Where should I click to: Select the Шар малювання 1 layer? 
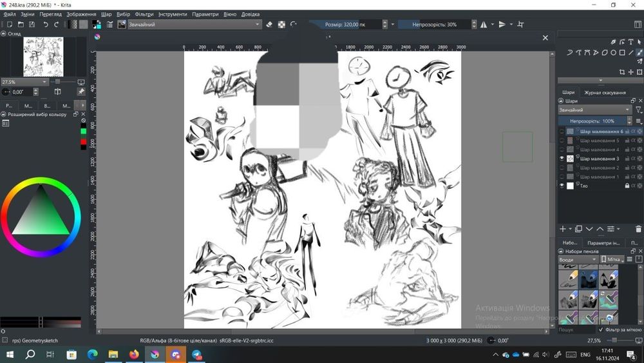600,177
